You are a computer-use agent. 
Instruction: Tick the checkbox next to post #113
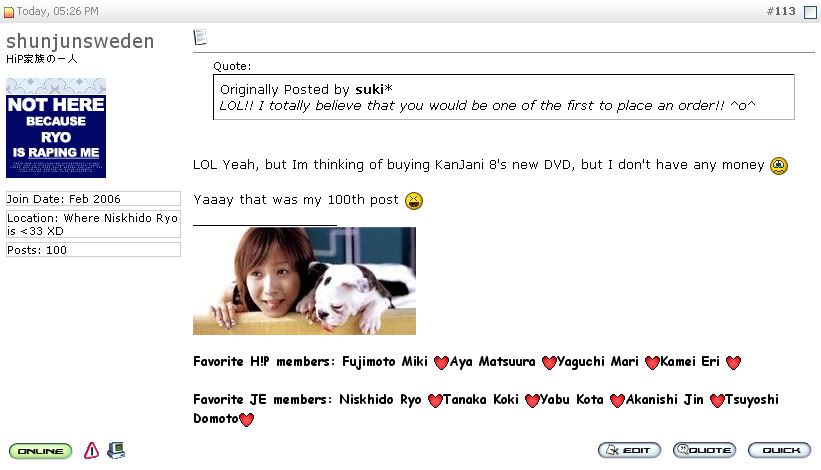(810, 12)
